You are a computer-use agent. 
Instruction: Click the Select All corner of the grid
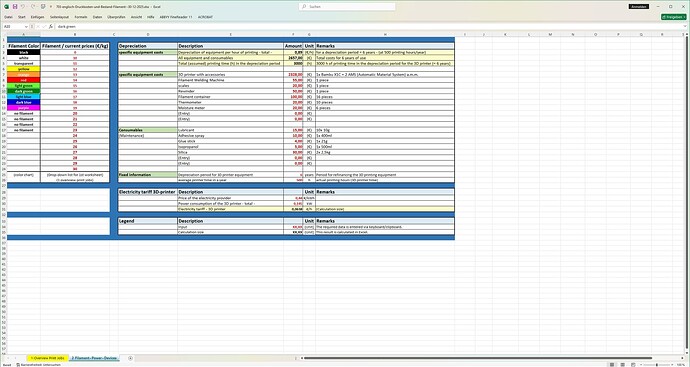click(x=4, y=34)
